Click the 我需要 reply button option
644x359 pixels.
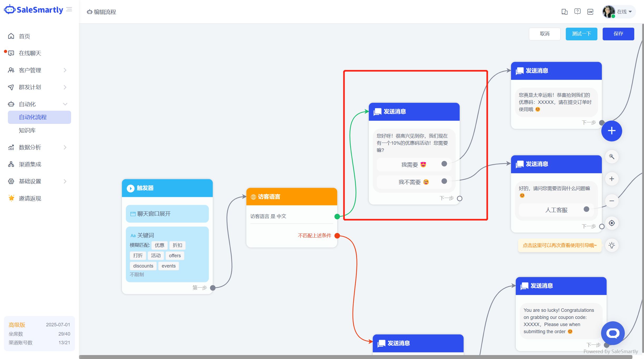click(414, 165)
